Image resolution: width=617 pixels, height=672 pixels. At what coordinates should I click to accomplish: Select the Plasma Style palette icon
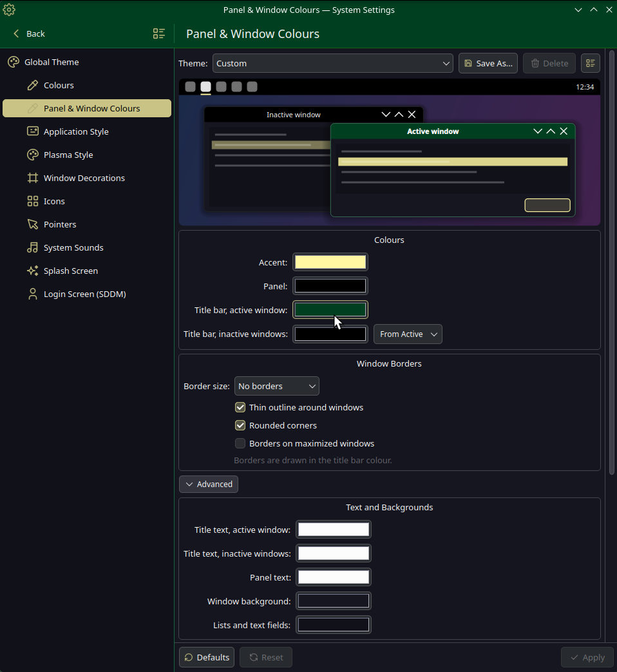pyautogui.click(x=33, y=155)
